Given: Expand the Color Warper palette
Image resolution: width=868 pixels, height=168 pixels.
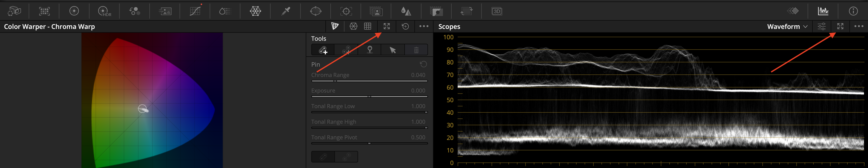Looking at the screenshot, I should tap(386, 26).
